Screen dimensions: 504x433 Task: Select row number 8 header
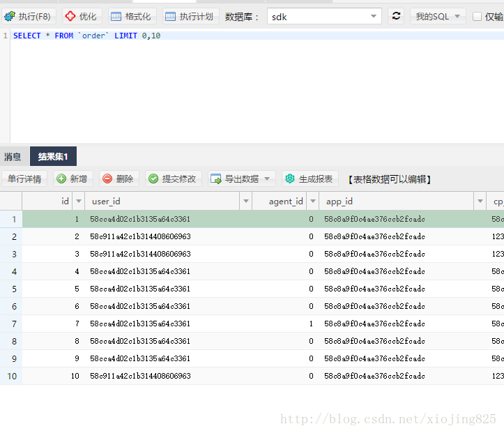click(11, 341)
